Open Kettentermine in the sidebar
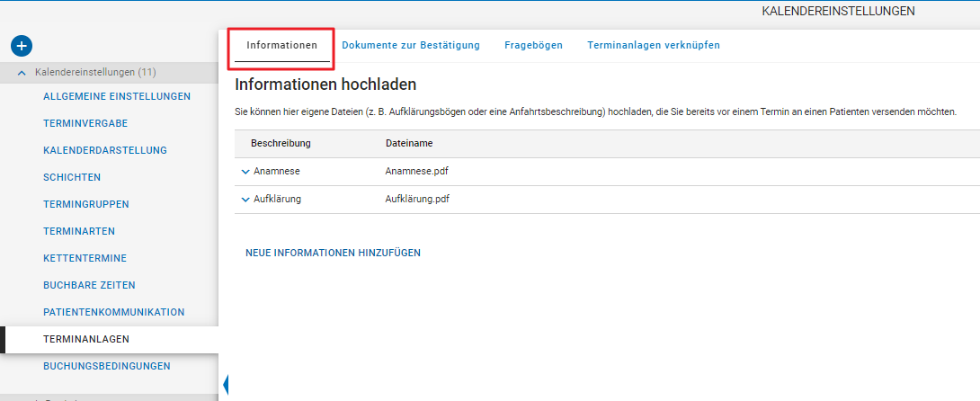This screenshot has width=980, height=401. coord(85,258)
